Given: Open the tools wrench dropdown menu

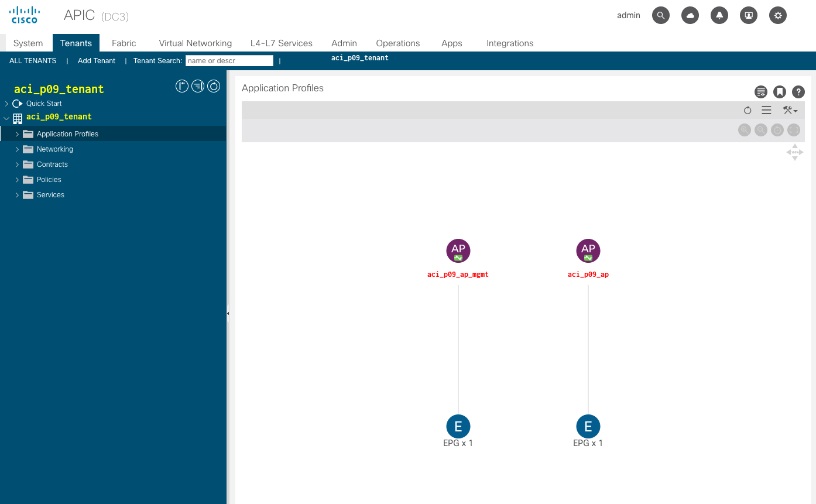Looking at the screenshot, I should tap(790, 111).
